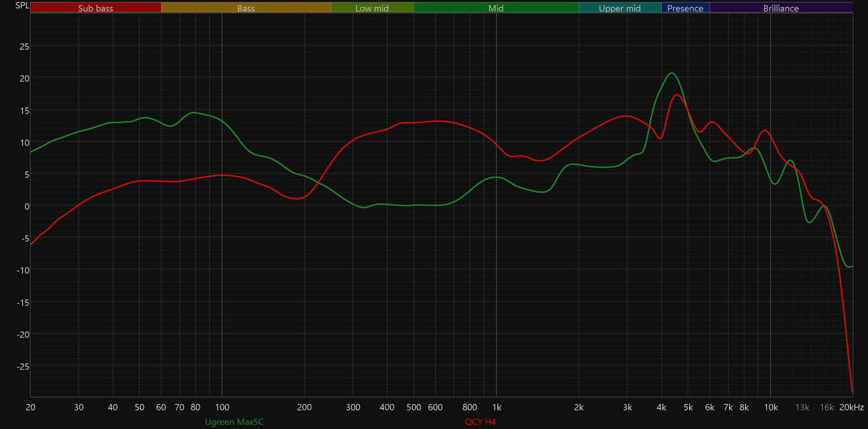
Task: Click the Ugreen Max5C legend label
Action: [x=234, y=422]
